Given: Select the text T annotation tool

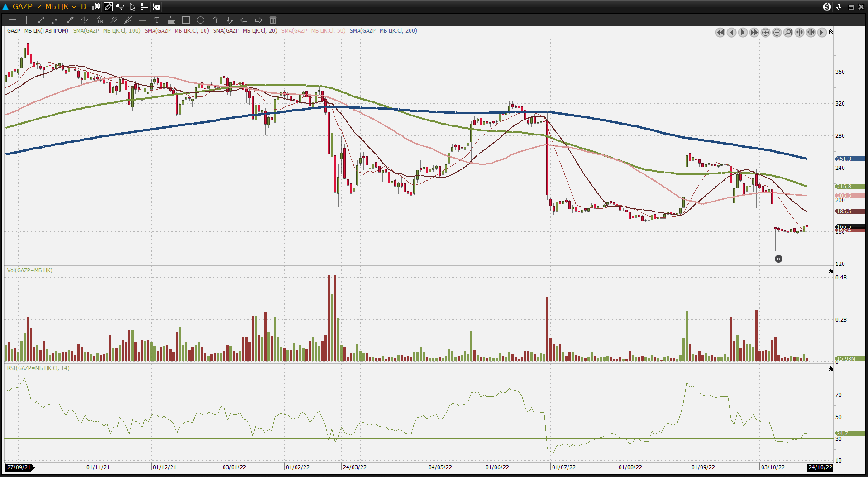Looking at the screenshot, I should click(x=157, y=20).
